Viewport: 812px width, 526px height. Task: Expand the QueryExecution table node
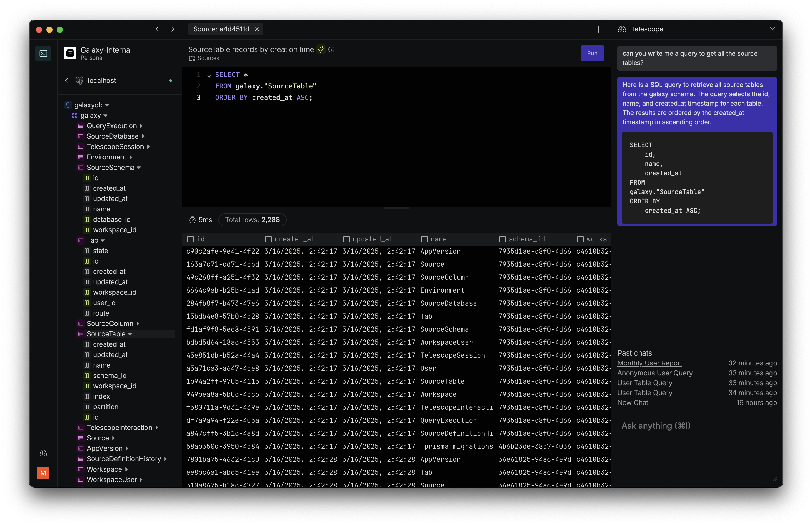tap(141, 126)
